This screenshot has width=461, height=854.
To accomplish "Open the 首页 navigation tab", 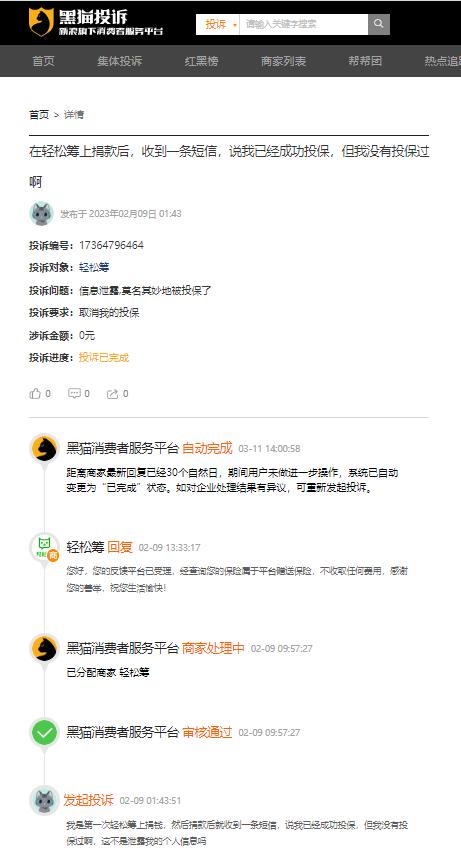I will tap(44, 61).
